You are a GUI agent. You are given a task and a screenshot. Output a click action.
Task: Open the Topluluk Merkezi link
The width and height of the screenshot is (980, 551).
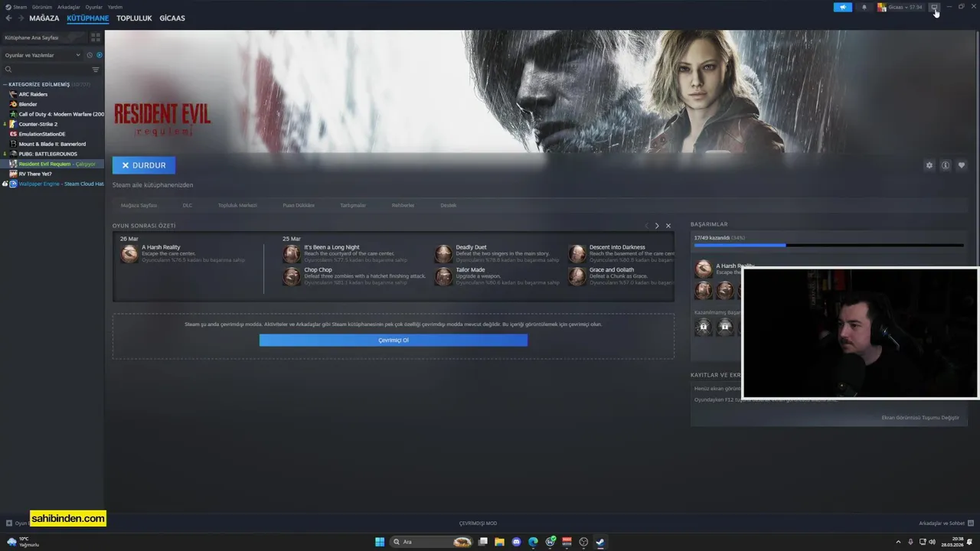[x=237, y=205]
